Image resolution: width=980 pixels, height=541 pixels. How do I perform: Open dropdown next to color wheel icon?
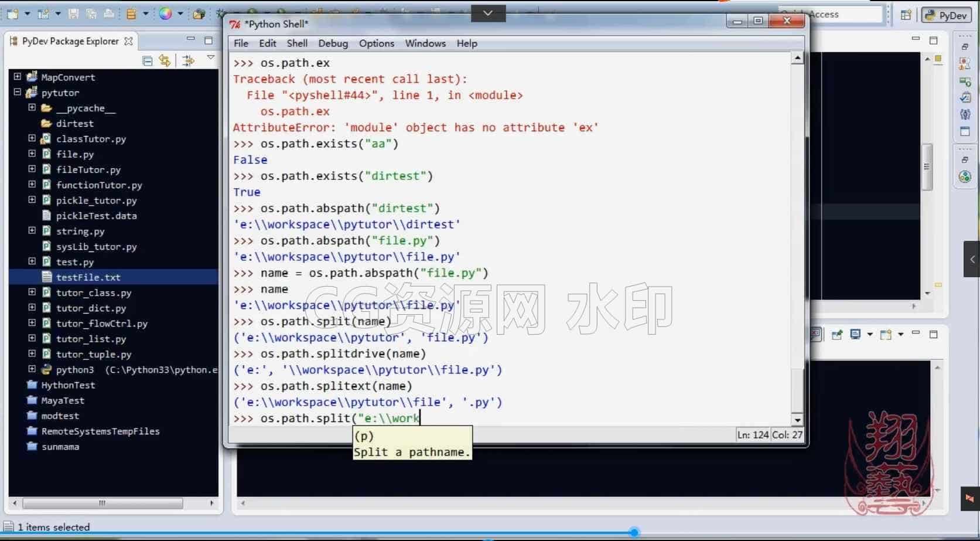tap(180, 13)
